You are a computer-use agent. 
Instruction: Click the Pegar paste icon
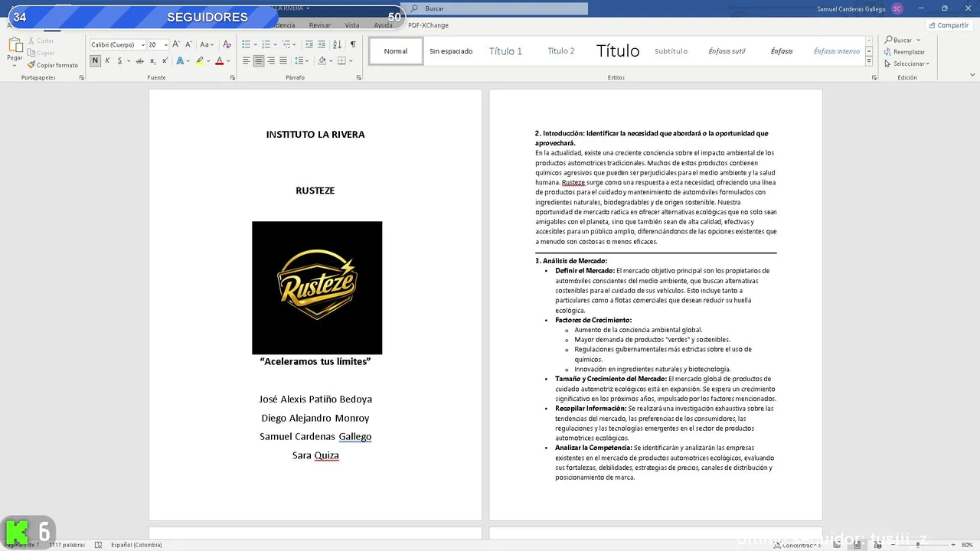point(15,46)
